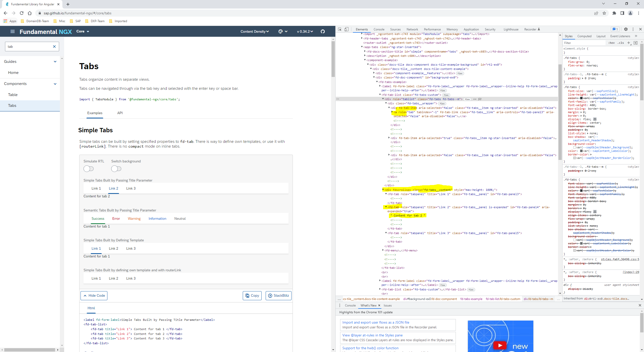
Task: Bookmark this page with star icon
Action: click(604, 13)
